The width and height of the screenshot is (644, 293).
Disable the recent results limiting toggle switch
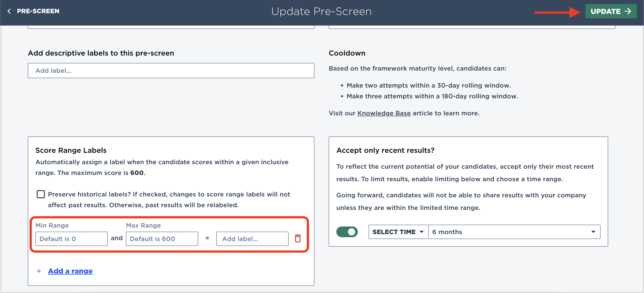(347, 232)
